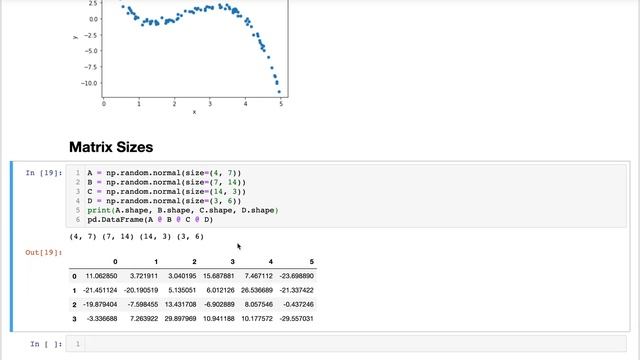Click the -10.0 y-axis tick label
This screenshot has width=640, height=360.
[89, 83]
